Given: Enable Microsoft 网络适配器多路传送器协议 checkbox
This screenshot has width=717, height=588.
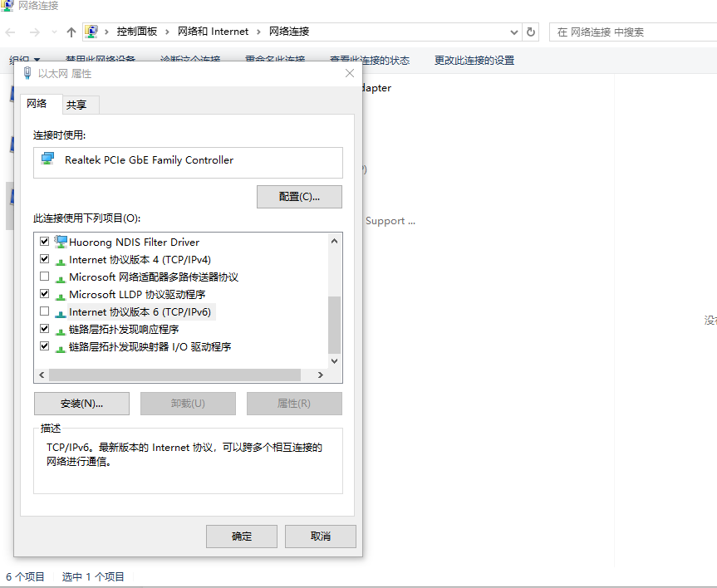Looking at the screenshot, I should click(44, 277).
